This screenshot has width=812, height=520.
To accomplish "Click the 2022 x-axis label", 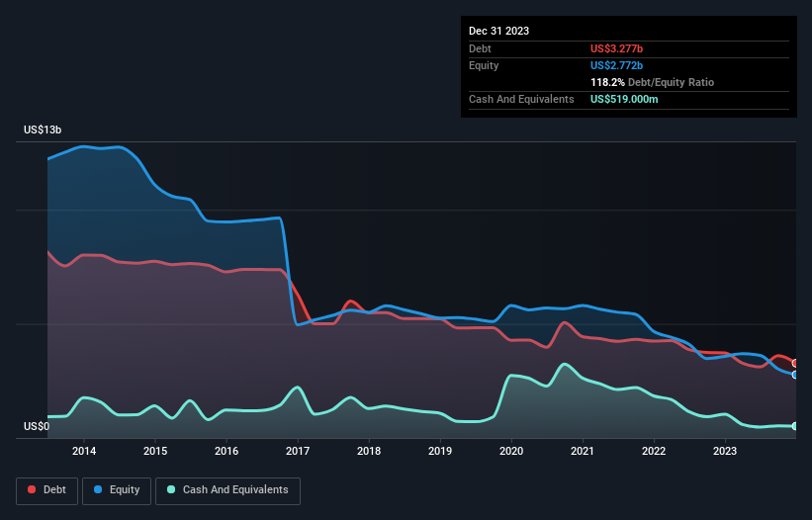I will pos(654,451).
